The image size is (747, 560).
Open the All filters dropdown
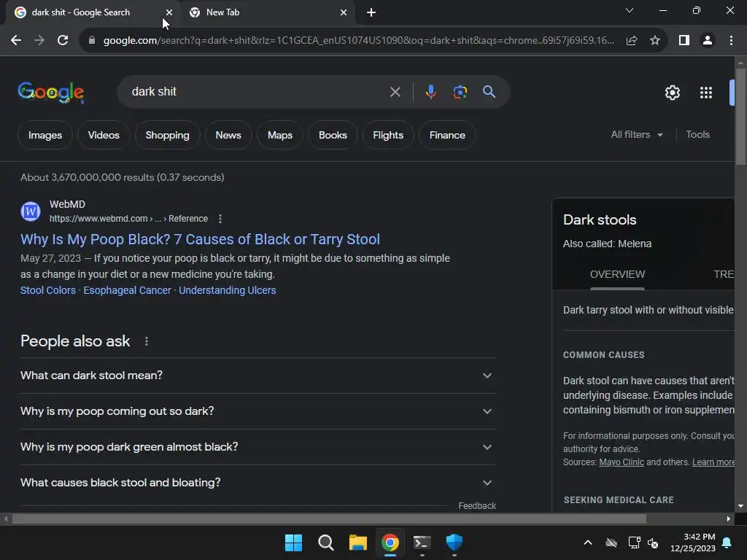point(636,135)
